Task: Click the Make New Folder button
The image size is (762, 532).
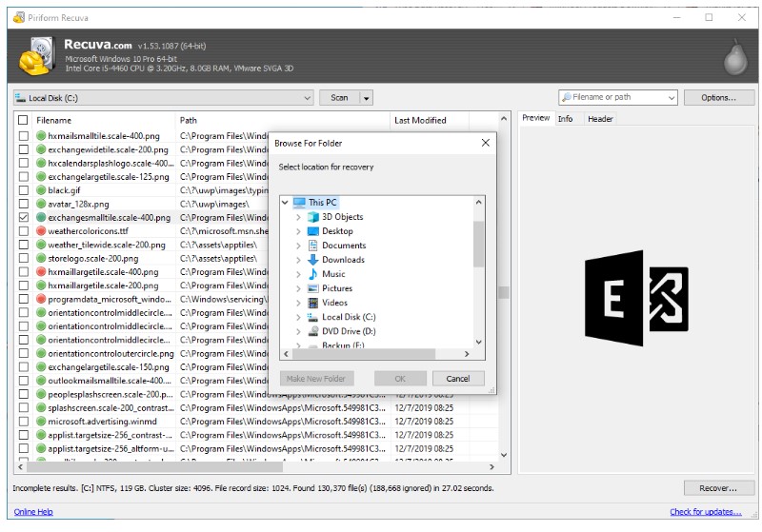Action: (316, 379)
